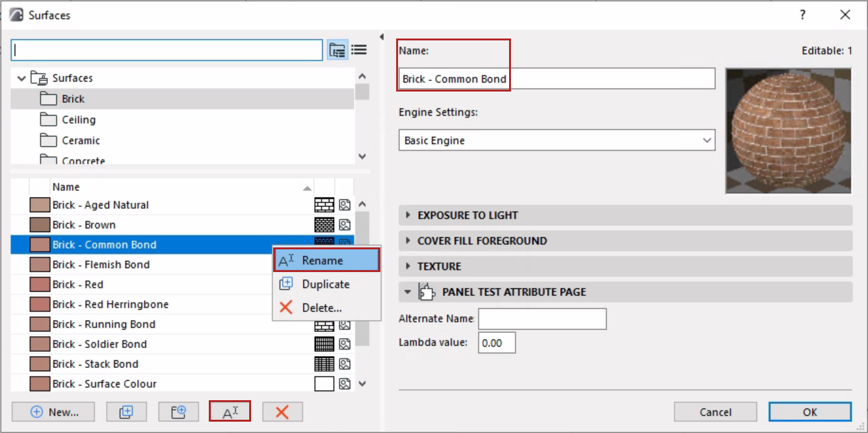Click the fill pattern icon for Brick - Soldier Bond
The width and height of the screenshot is (868, 433).
(324, 344)
